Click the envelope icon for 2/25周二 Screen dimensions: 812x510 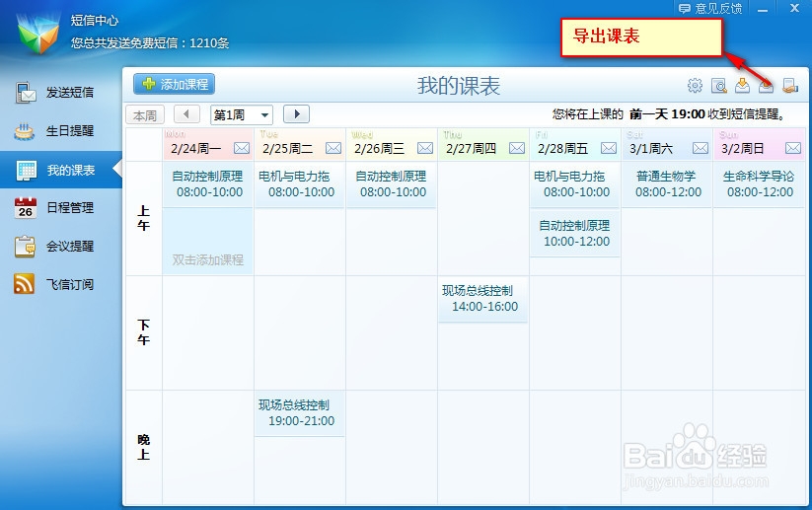coord(332,149)
